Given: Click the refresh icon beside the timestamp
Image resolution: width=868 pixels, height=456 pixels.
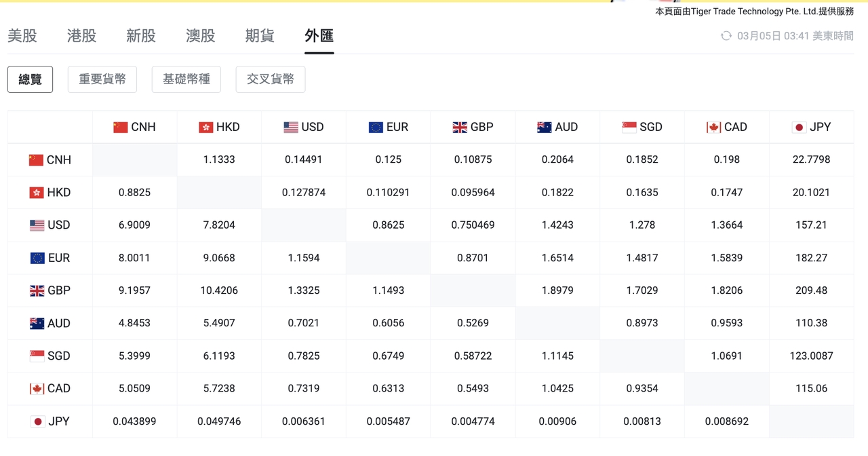Looking at the screenshot, I should [x=726, y=36].
